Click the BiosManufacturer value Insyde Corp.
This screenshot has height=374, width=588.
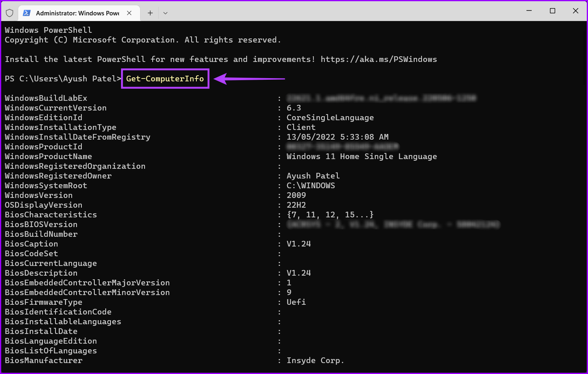pyautogui.click(x=315, y=360)
